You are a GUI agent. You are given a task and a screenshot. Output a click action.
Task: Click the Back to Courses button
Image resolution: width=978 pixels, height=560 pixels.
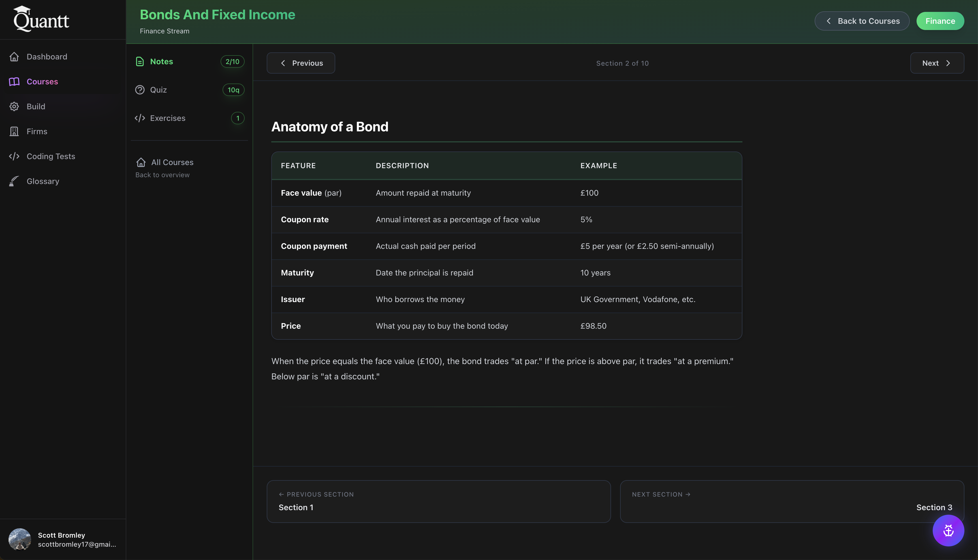click(862, 21)
